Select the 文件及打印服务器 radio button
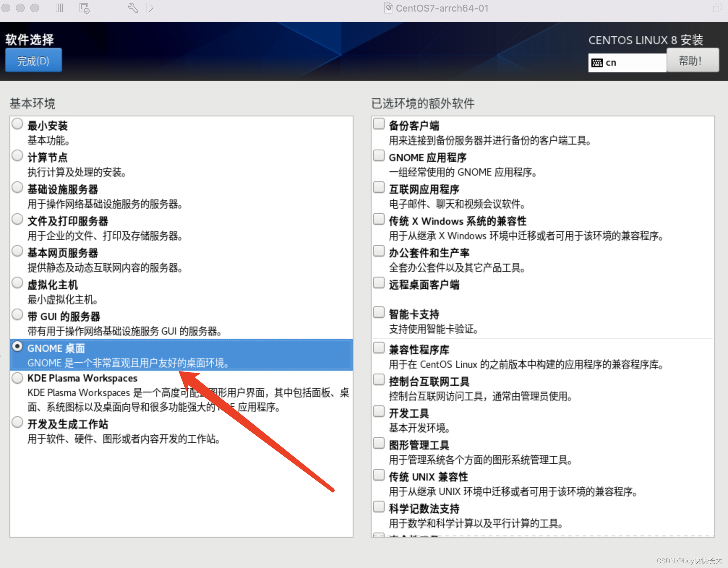The width and height of the screenshot is (728, 568). [x=17, y=219]
